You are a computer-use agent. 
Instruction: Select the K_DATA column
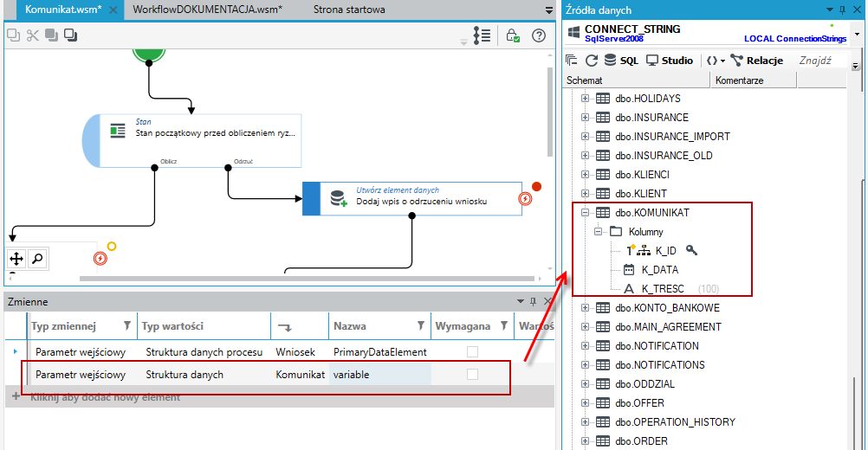[x=660, y=270]
